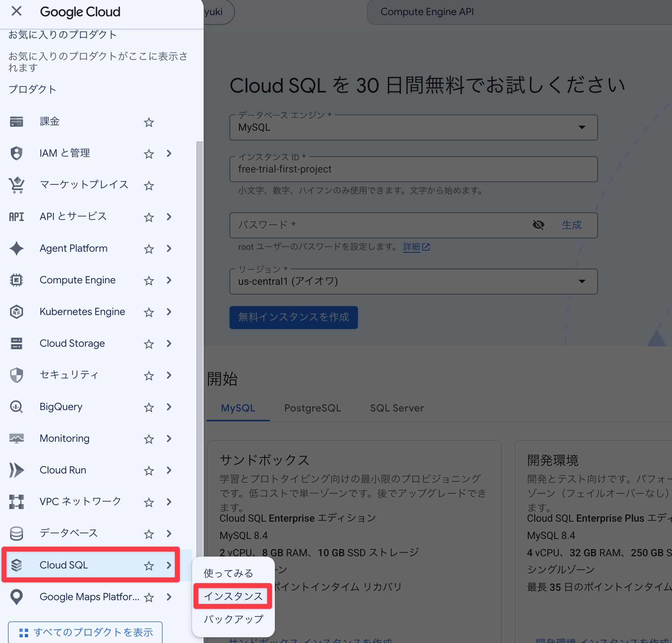Click the インスタンス ID input field
Image resolution: width=672 pixels, height=643 pixels.
click(413, 169)
